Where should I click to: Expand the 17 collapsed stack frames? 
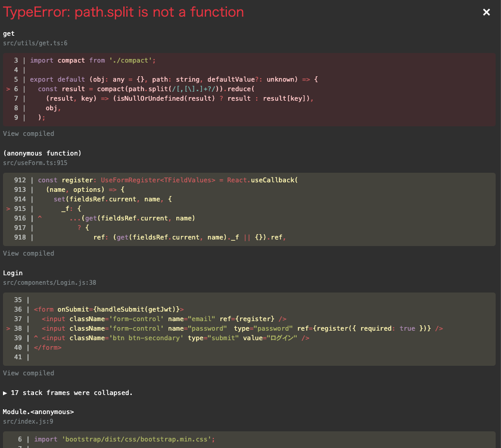pyautogui.click(x=67, y=393)
